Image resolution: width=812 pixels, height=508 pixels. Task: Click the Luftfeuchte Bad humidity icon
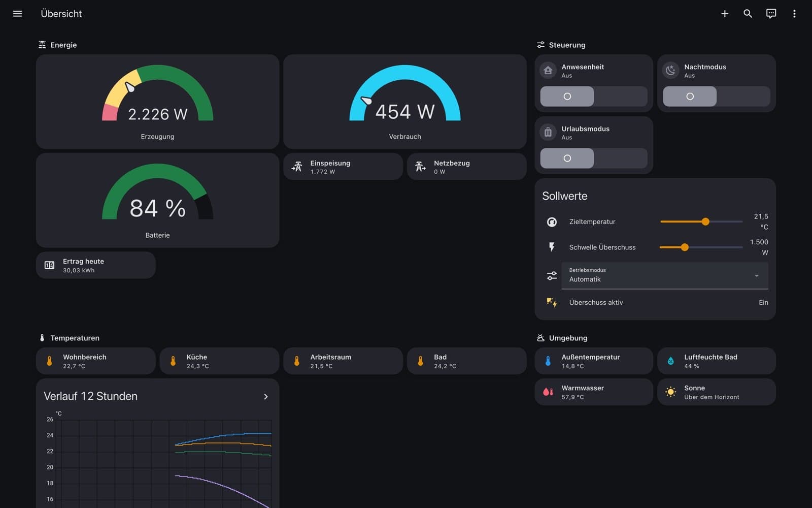tap(670, 361)
